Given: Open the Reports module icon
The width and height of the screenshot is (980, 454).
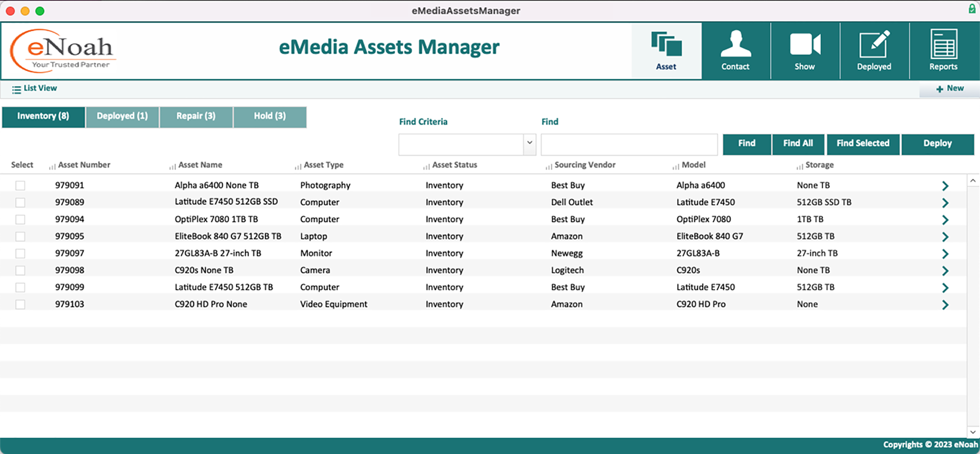Looking at the screenshot, I should coord(943,43).
